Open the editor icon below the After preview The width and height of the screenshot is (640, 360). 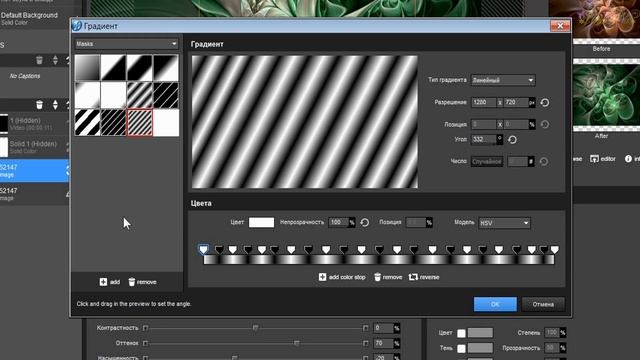click(x=594, y=159)
